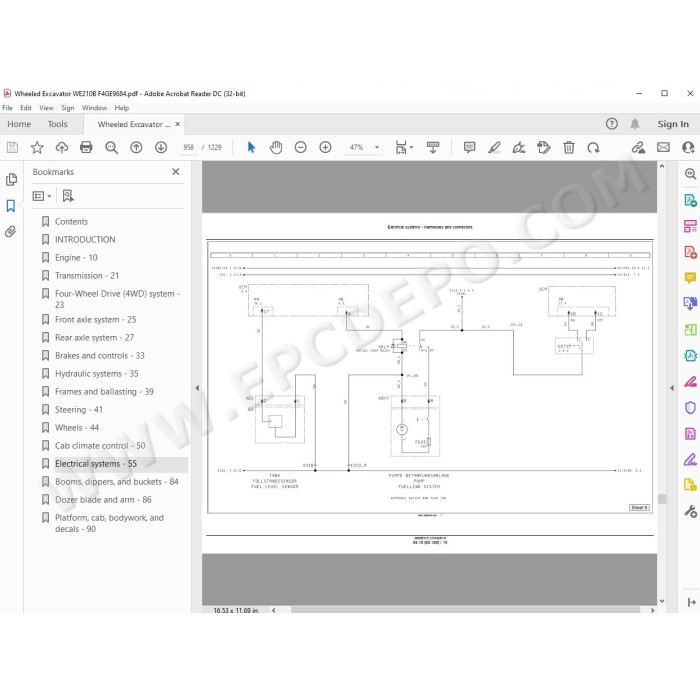Close the Bookmarks panel
The image size is (700, 700).
176,171
